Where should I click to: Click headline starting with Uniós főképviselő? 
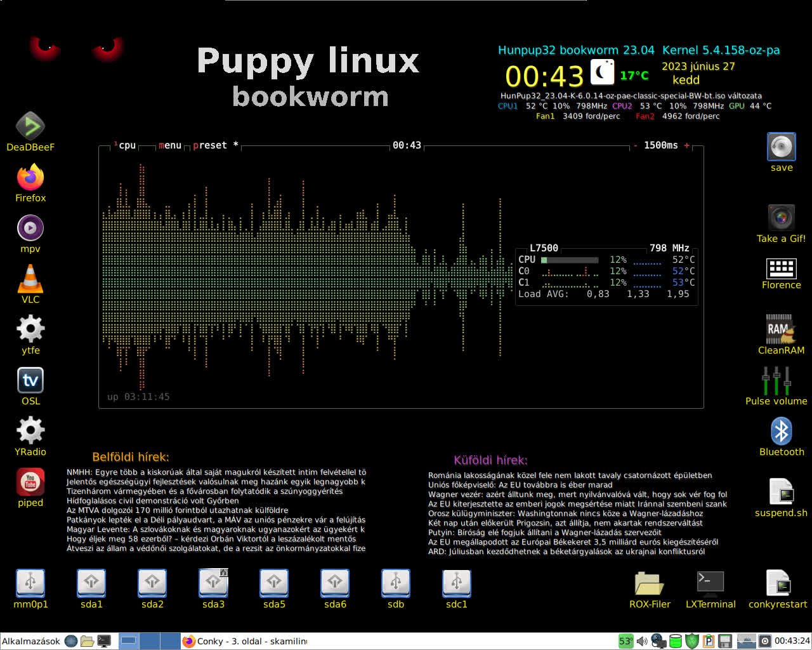coord(520,485)
